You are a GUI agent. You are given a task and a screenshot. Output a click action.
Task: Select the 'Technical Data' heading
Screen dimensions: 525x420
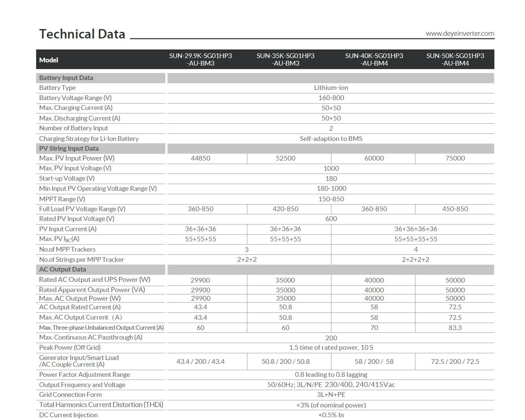point(82,34)
